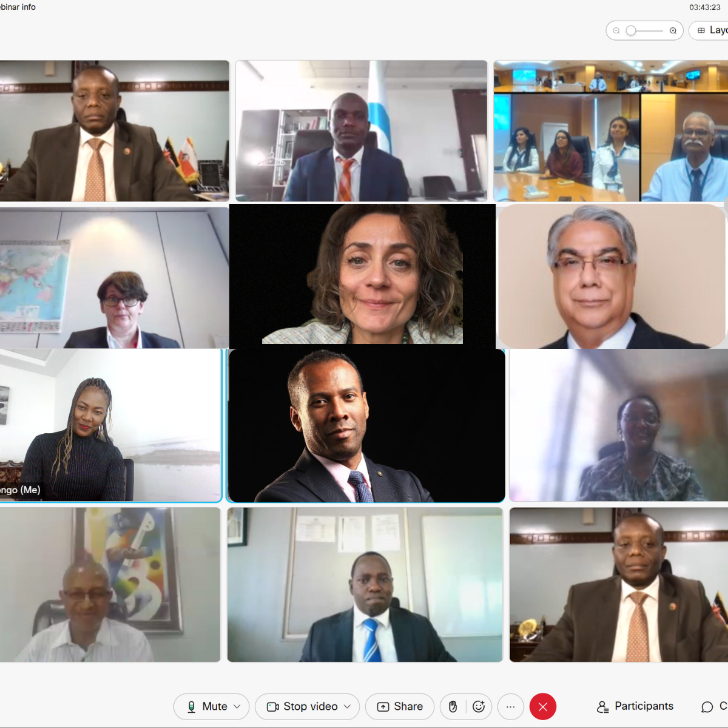Click the raise hand icon
Image resolution: width=728 pixels, height=728 pixels.
click(453, 706)
